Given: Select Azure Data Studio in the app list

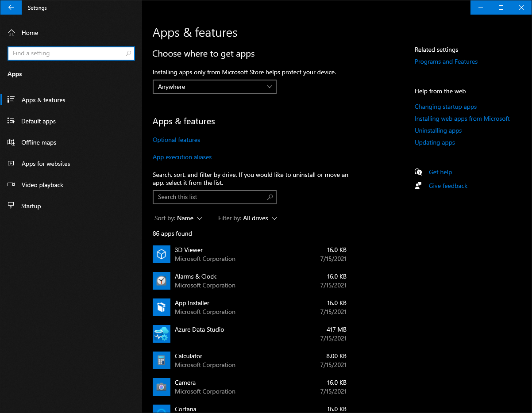Looking at the screenshot, I should 250,334.
